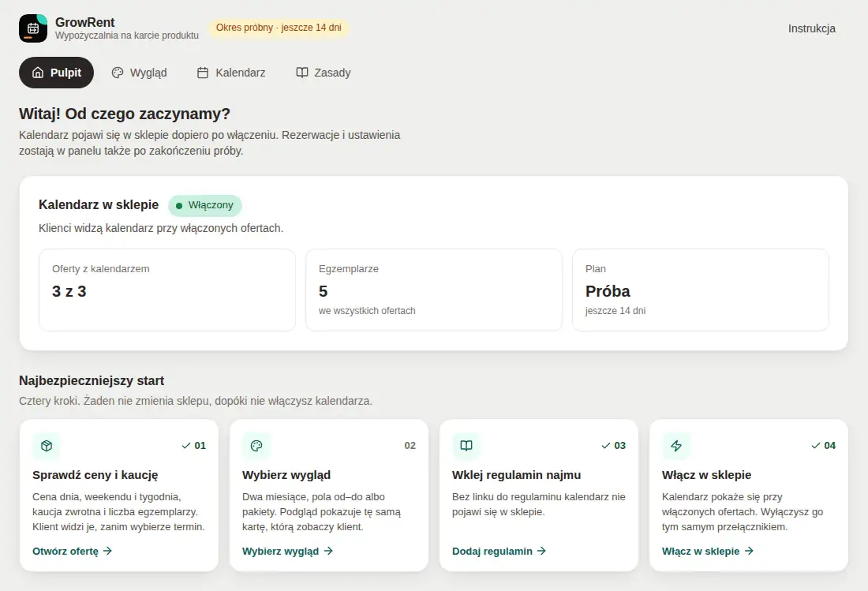Screen dimensions: 868x591
Task: Click the arrow after 'Otwórz ofertę'
Action: 107,552
